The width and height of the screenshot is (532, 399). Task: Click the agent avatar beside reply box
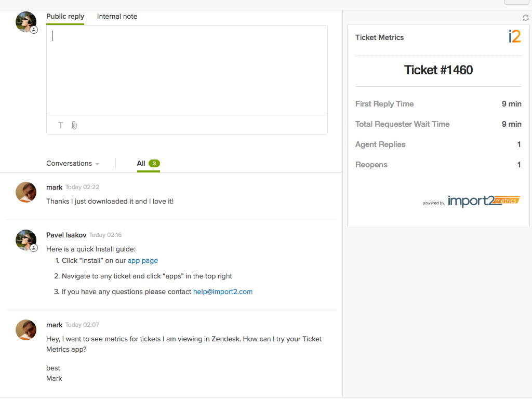pyautogui.click(x=26, y=22)
